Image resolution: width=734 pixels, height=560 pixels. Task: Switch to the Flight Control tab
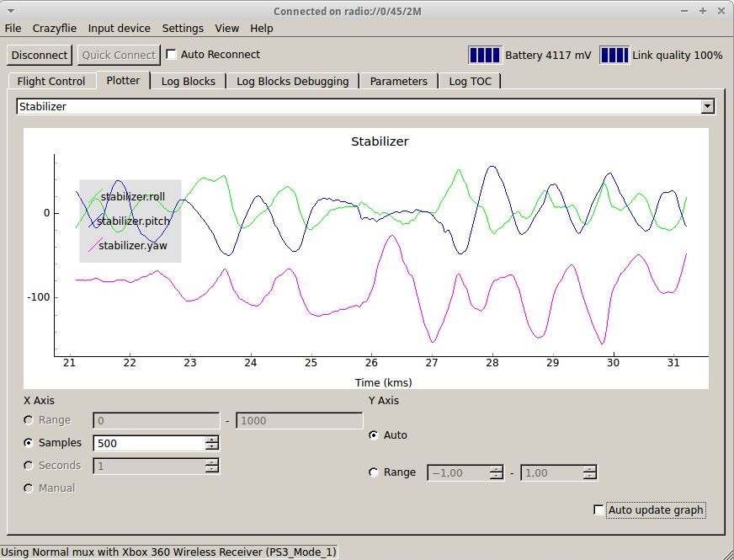pos(51,82)
